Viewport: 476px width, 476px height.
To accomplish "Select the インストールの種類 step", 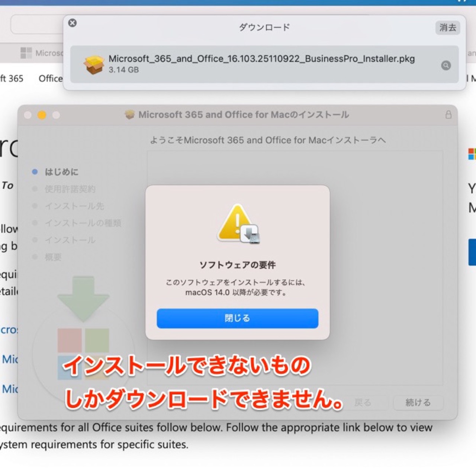I will pyautogui.click(x=83, y=223).
